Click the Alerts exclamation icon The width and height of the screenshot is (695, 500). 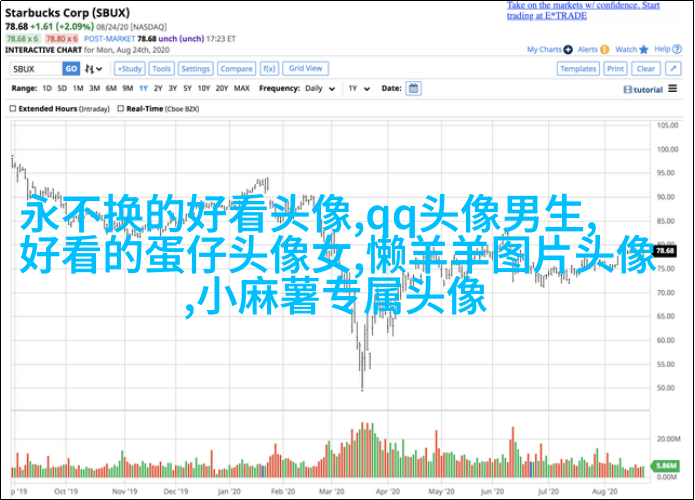(605, 50)
